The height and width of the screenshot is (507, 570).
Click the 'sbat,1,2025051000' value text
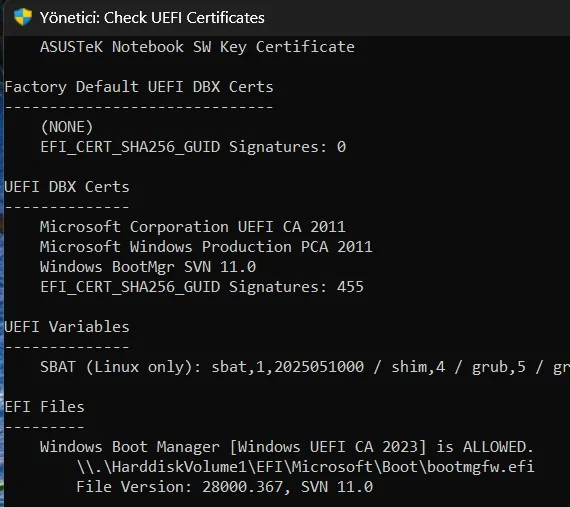(288, 367)
